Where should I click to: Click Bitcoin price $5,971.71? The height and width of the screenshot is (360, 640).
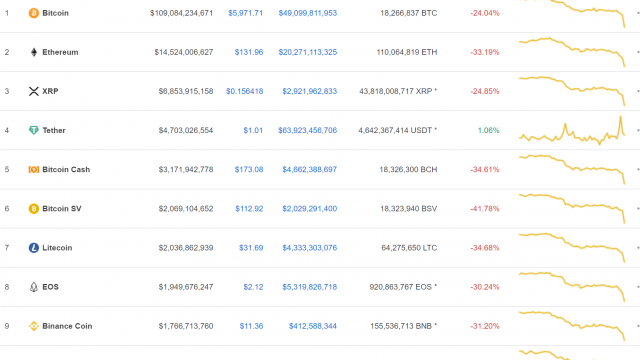(245, 13)
